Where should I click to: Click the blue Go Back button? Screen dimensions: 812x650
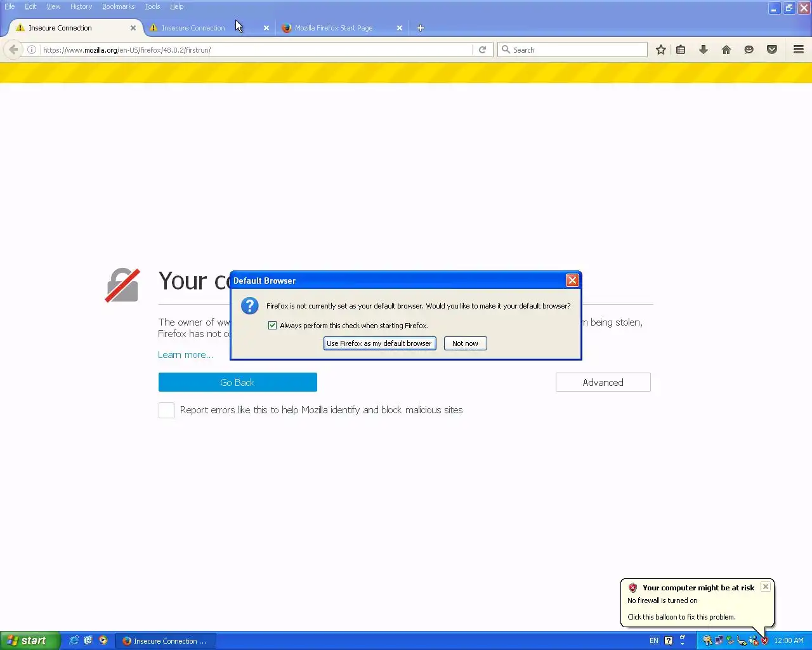(237, 382)
